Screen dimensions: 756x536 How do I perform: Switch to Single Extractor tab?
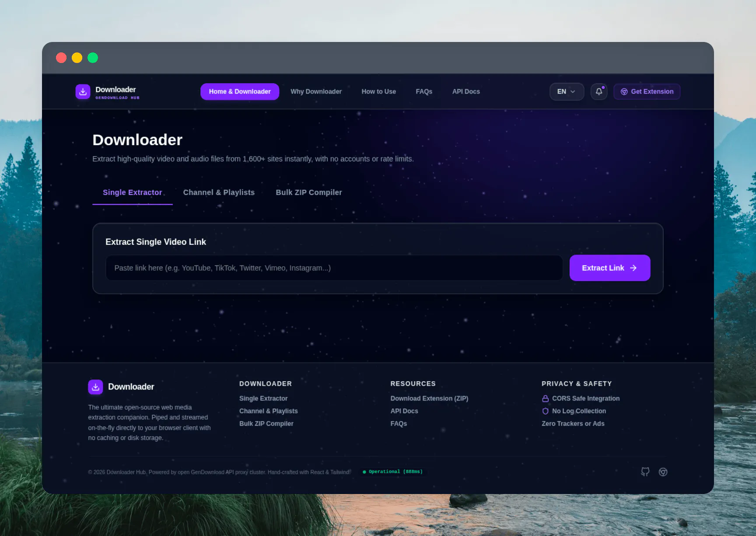(x=133, y=192)
